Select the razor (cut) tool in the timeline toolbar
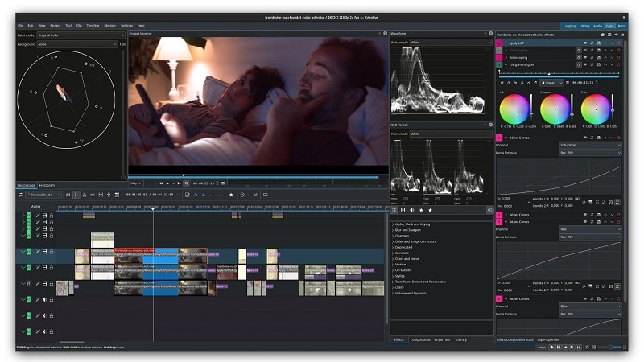 [85, 195]
